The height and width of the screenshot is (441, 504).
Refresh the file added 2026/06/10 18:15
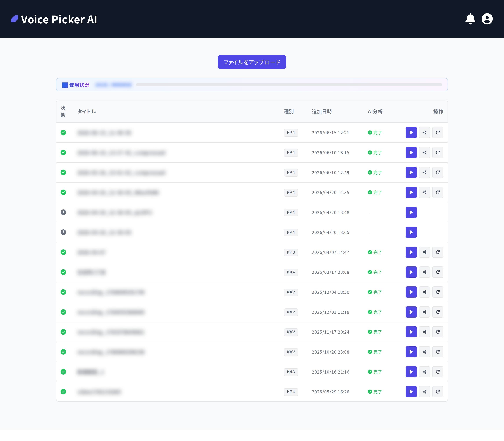coord(438,153)
